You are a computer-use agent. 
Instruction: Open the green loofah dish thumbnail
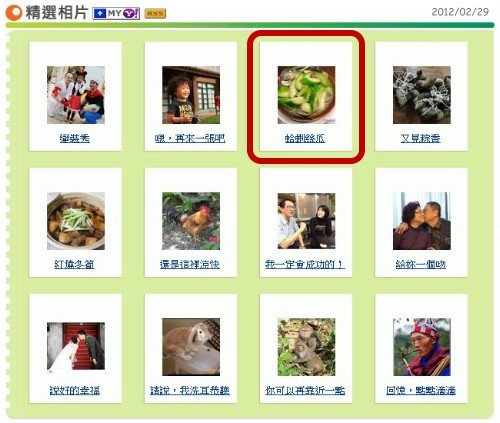point(306,95)
